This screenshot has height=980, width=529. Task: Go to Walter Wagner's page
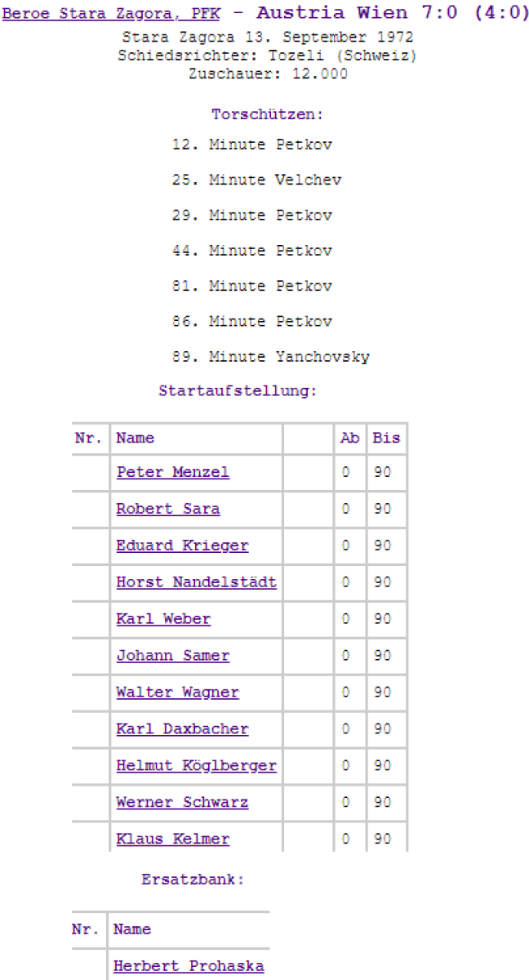pyautogui.click(x=177, y=693)
